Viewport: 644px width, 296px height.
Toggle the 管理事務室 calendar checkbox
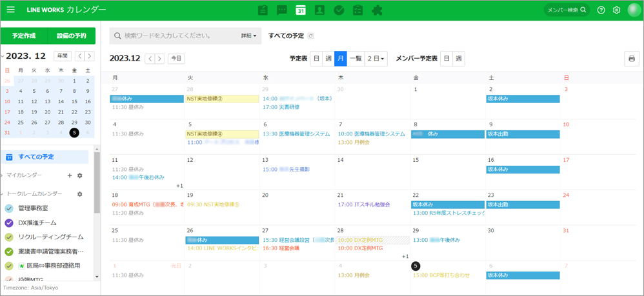[9, 208]
